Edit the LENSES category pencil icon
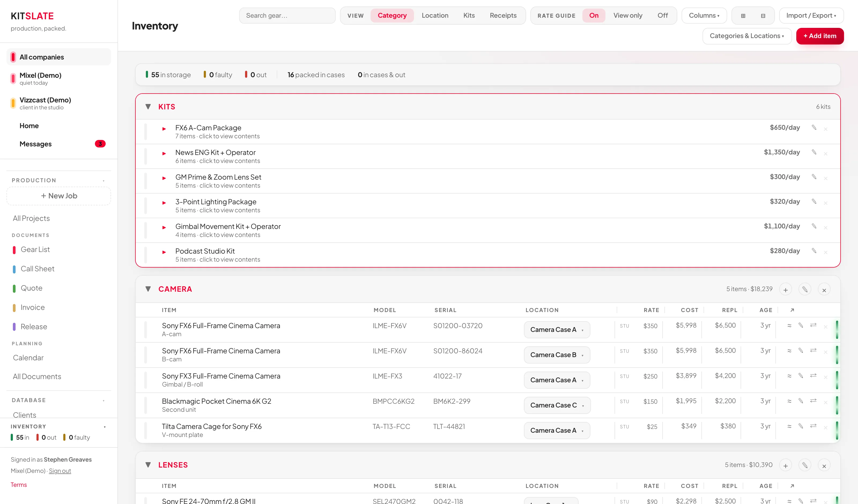858x504 pixels. [805, 465]
